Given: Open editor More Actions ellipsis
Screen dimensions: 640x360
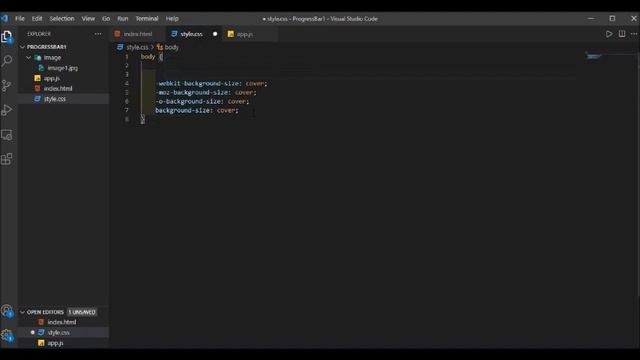Looking at the screenshot, I should tap(634, 34).
